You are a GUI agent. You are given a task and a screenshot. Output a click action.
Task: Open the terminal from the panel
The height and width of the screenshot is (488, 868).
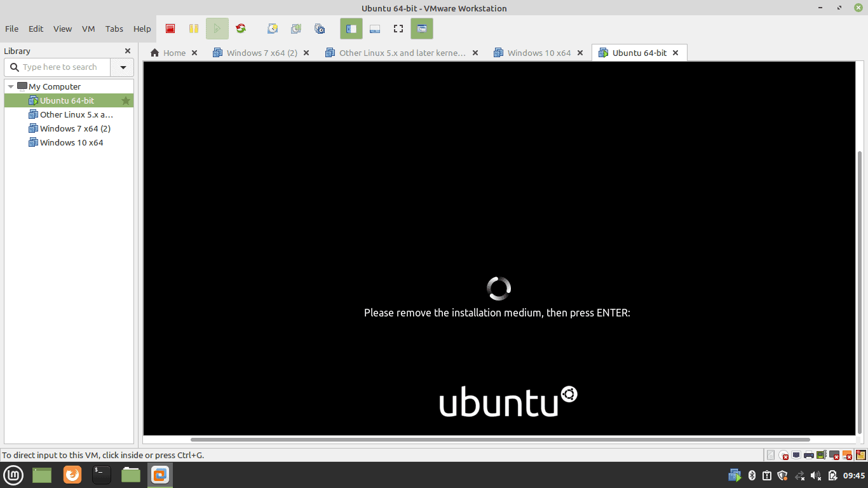tap(102, 475)
